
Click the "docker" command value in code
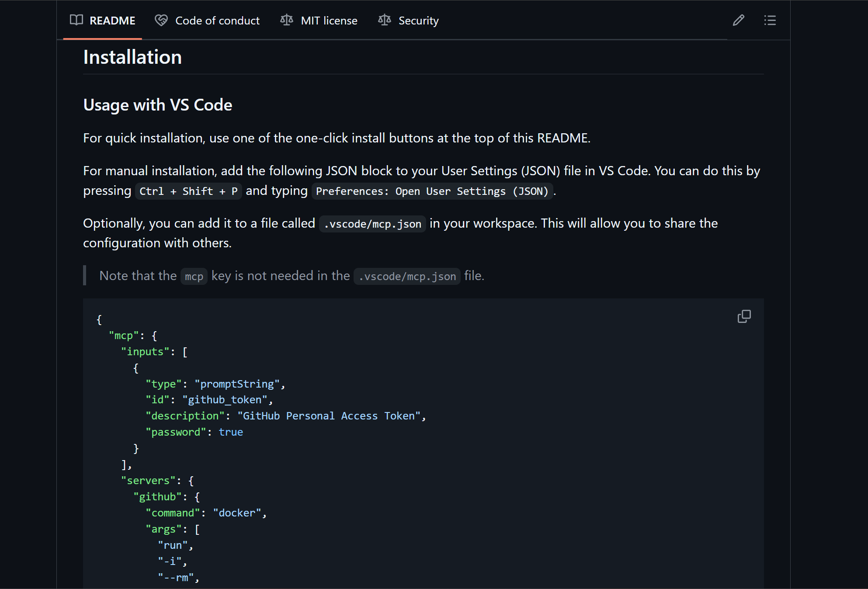[x=237, y=513]
